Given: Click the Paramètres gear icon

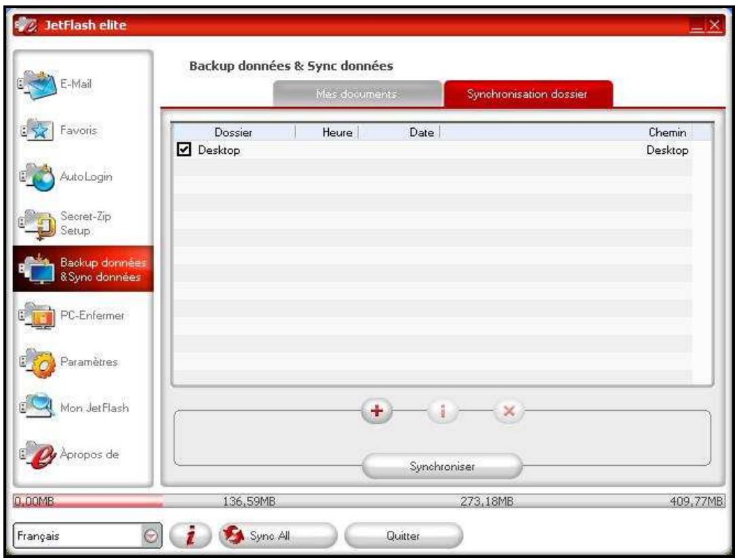Looking at the screenshot, I should point(37,362).
